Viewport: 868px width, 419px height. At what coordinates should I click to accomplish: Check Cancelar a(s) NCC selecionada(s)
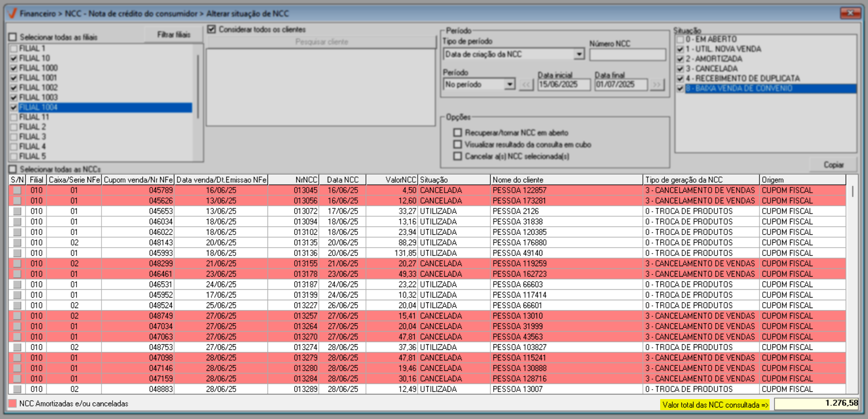458,156
